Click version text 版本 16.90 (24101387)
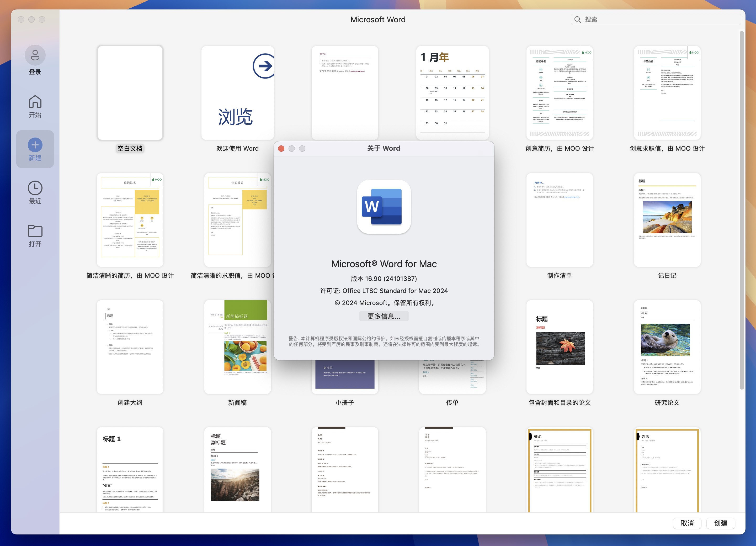Viewport: 756px width, 546px height. [384, 279]
